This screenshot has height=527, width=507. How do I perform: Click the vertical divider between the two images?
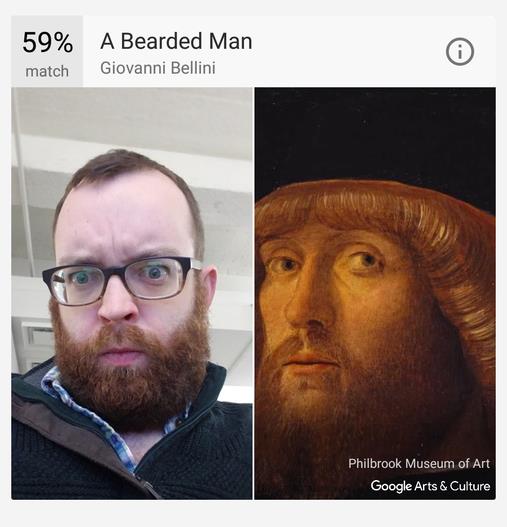coord(253,293)
